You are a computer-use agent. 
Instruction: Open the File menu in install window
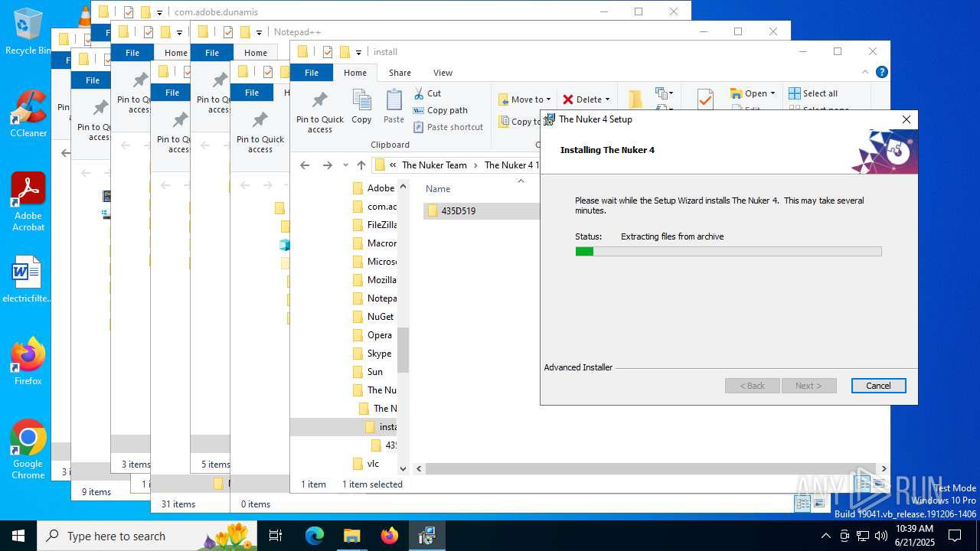pyautogui.click(x=312, y=73)
